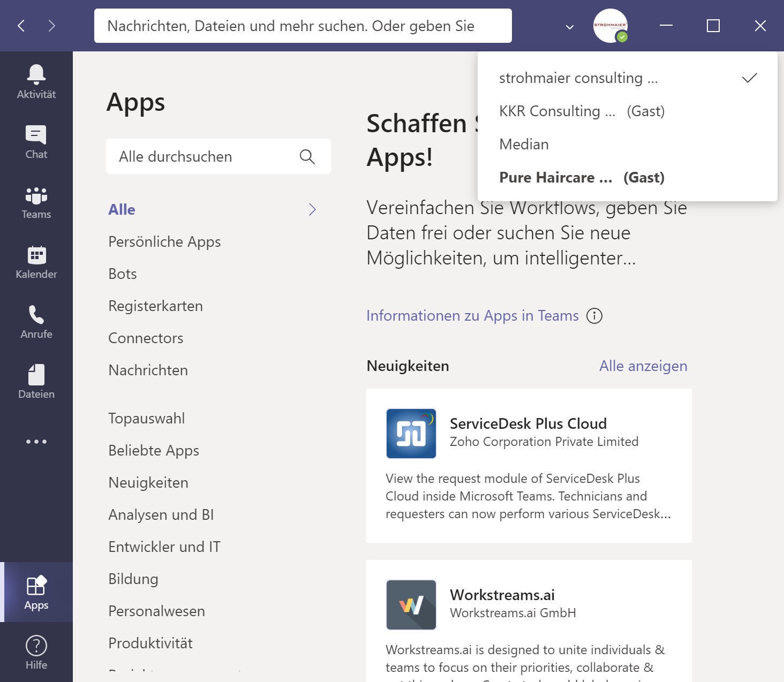Minimize the Teams window
The height and width of the screenshot is (682, 784).
coord(666,26)
